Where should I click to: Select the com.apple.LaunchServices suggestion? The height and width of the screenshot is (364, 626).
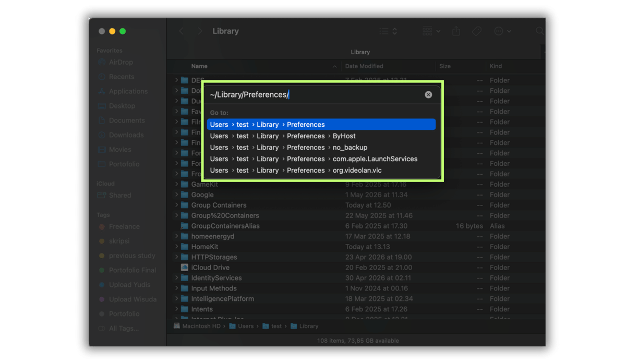pos(321,159)
